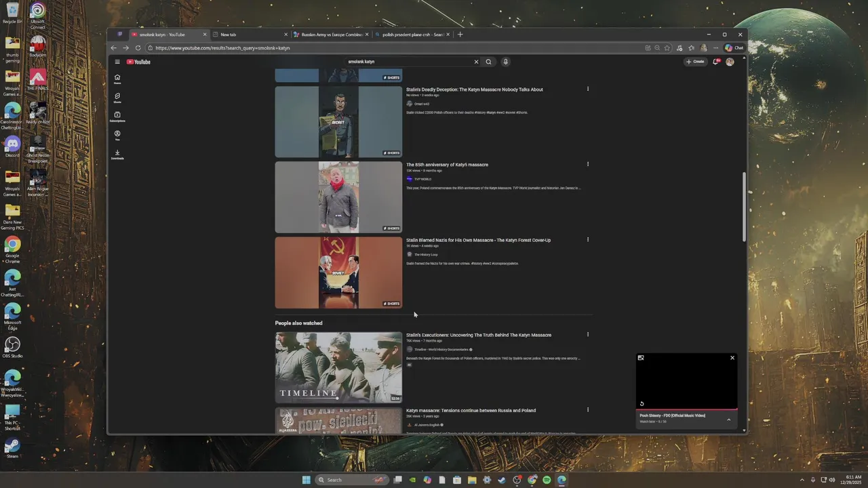Screen dimensions: 868x488
Task: Open options for 'Stalin's Executioners' video
Action: point(587,334)
